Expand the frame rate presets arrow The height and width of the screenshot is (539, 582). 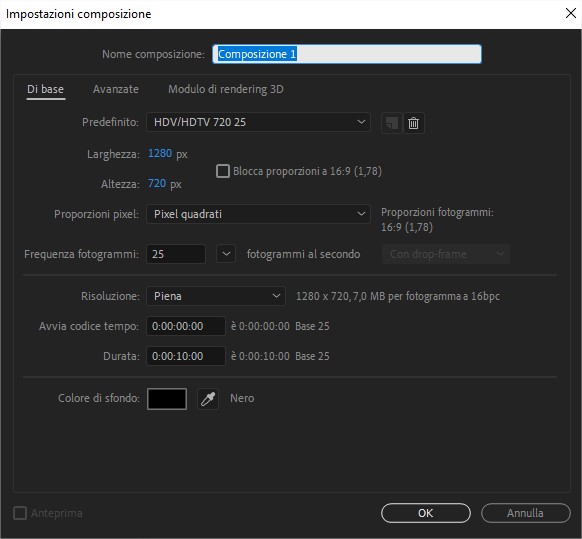point(226,254)
